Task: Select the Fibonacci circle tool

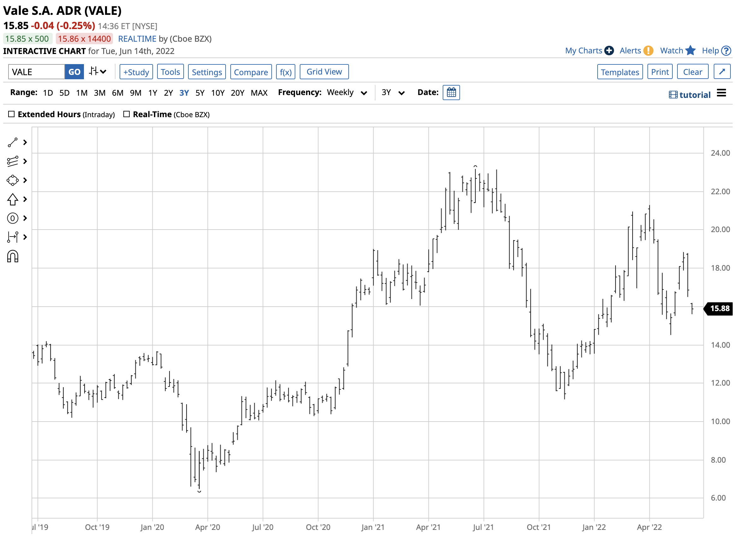Action: [x=12, y=218]
